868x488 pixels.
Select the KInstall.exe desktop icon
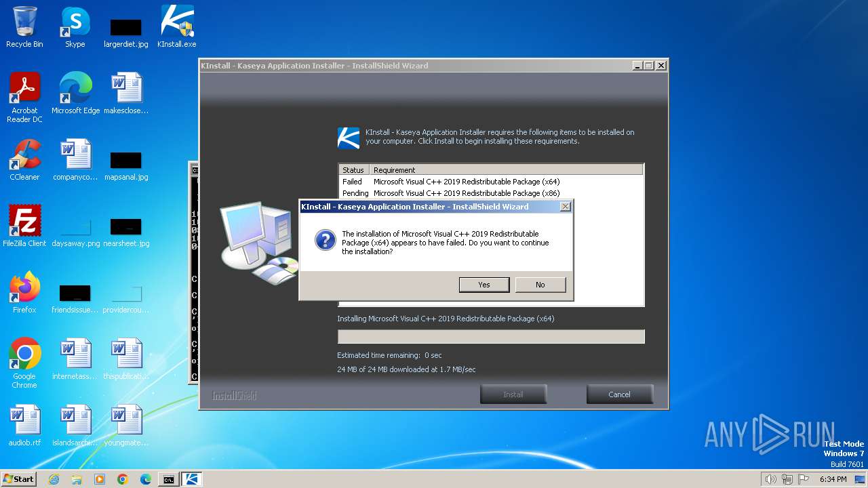(177, 27)
